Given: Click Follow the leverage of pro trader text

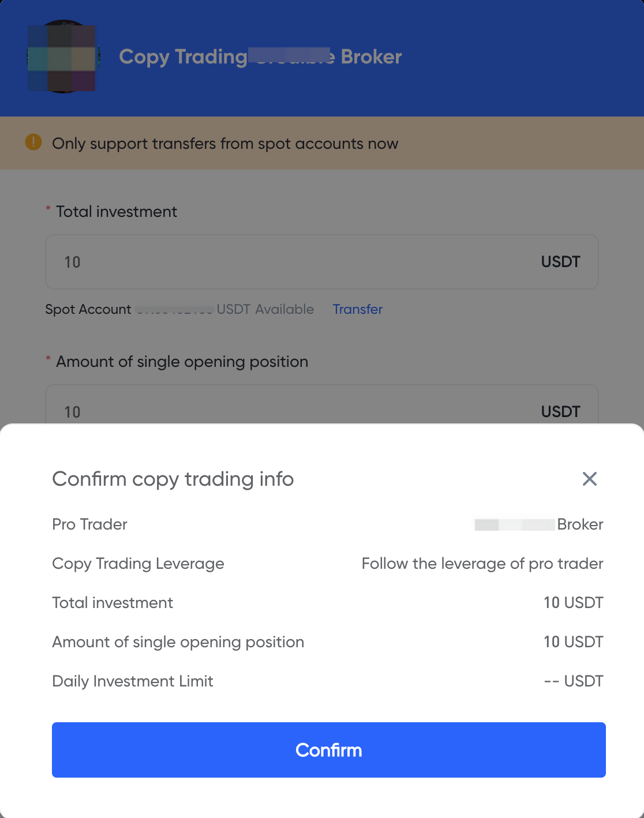Looking at the screenshot, I should tap(482, 564).
